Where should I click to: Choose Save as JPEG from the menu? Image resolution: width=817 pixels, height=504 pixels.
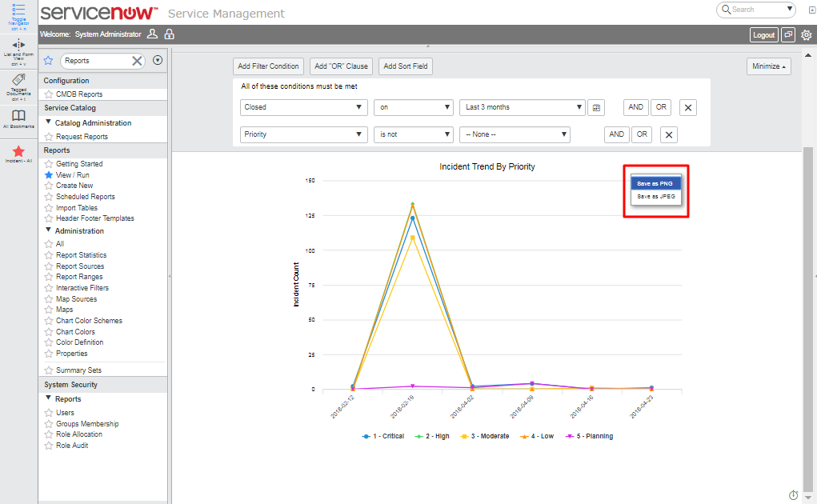(x=655, y=196)
